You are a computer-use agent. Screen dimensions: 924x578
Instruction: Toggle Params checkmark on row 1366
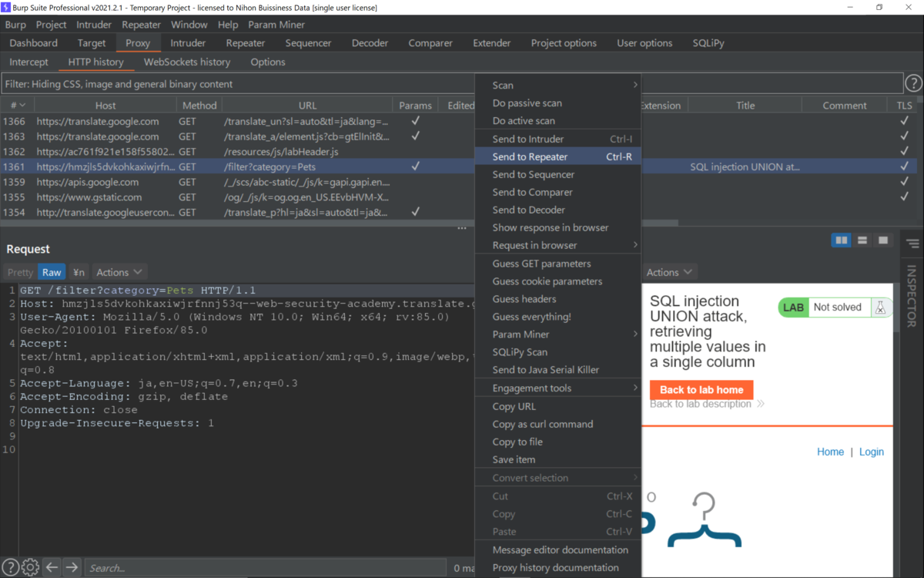[416, 121]
